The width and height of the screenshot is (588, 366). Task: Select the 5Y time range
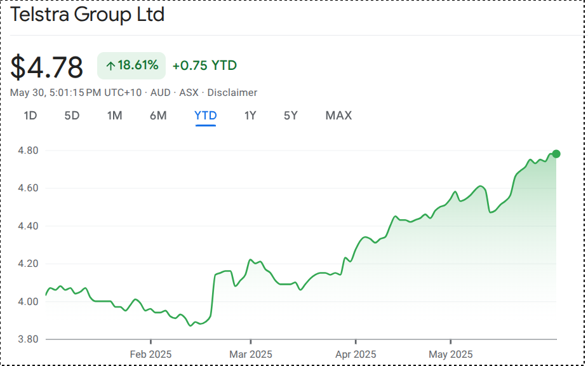(290, 116)
